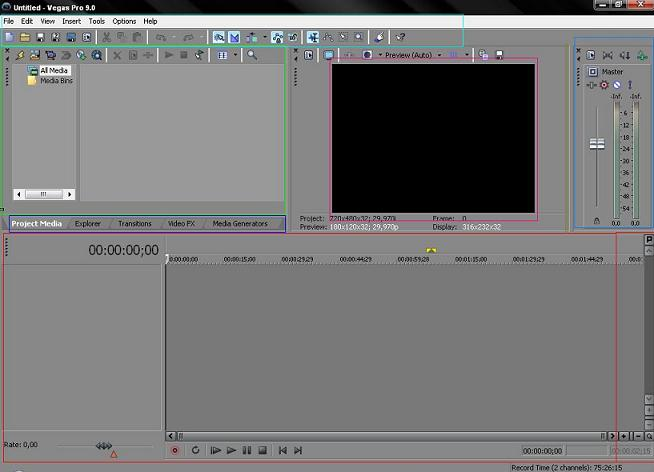Click Go to End in transport bar
The width and height of the screenshot is (654, 472).
(298, 451)
